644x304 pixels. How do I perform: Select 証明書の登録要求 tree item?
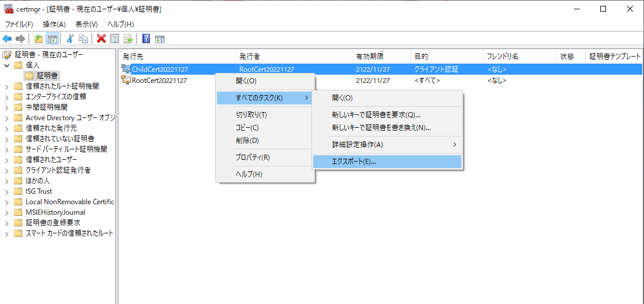tap(53, 223)
